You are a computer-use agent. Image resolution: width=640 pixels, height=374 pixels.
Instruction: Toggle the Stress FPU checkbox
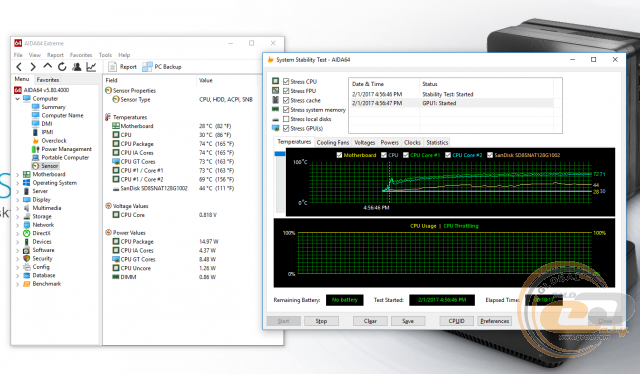click(x=286, y=91)
